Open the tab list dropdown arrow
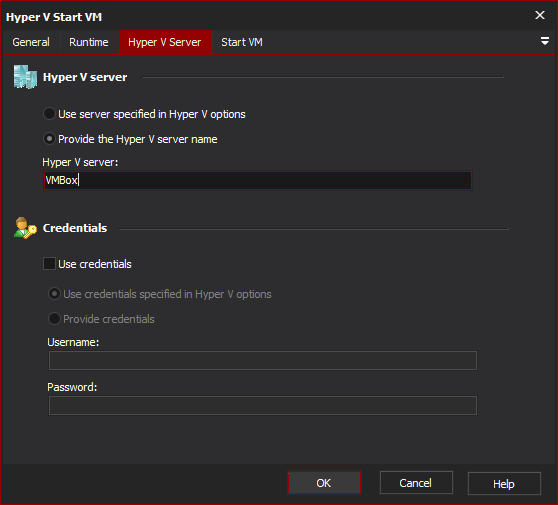 [x=544, y=41]
